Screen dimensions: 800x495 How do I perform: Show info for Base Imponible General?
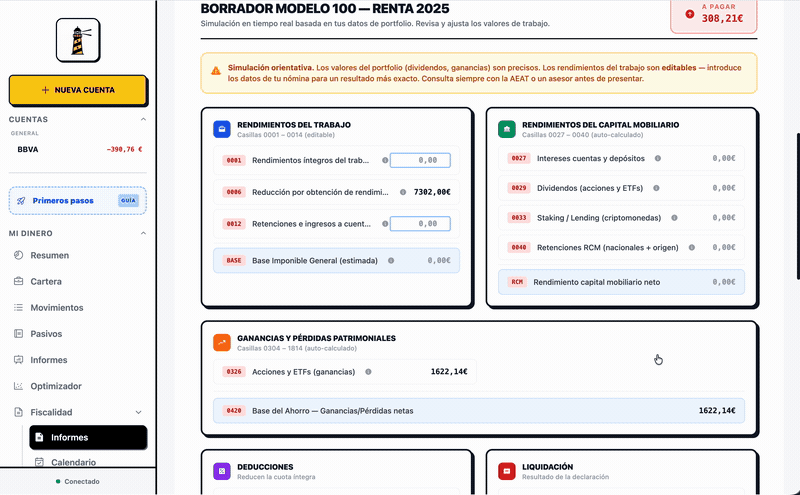click(x=391, y=261)
